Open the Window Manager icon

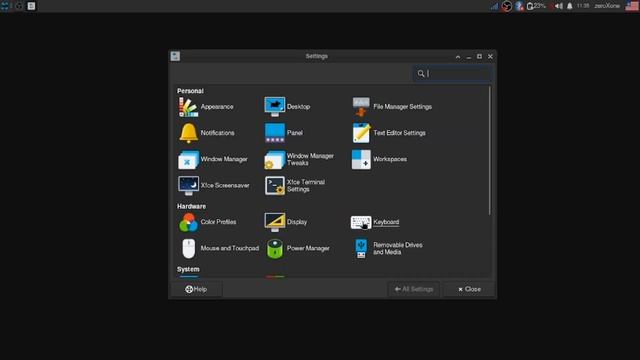tap(188, 159)
